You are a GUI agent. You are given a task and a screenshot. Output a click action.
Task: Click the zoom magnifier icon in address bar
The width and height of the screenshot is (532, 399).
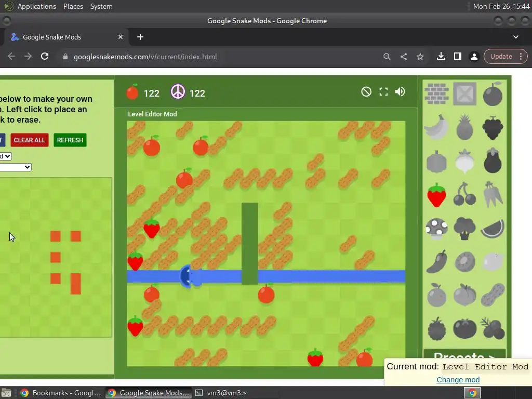387,57
